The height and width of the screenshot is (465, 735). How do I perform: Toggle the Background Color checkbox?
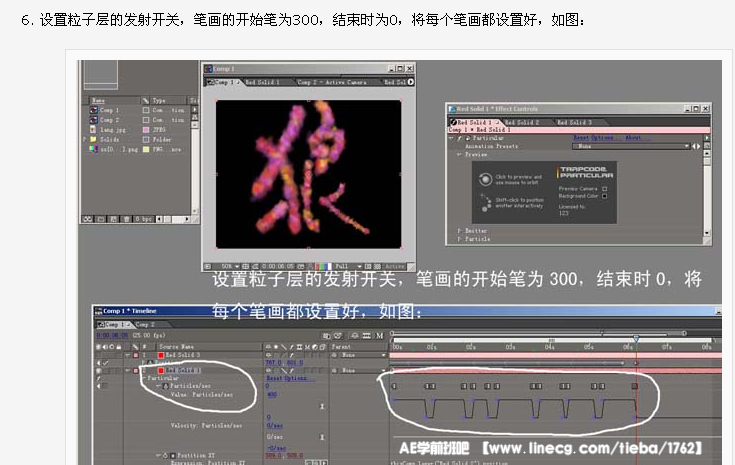tap(605, 196)
